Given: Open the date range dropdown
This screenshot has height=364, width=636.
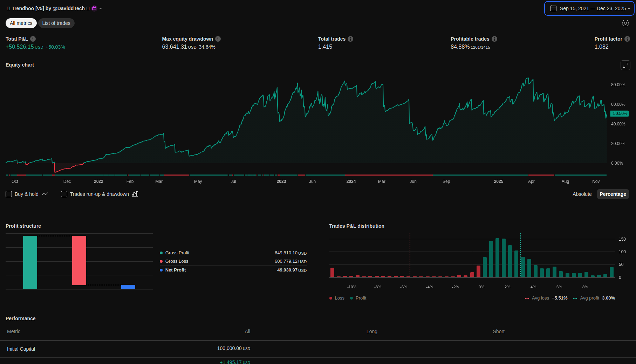Looking at the screenshot, I should pyautogui.click(x=589, y=8).
